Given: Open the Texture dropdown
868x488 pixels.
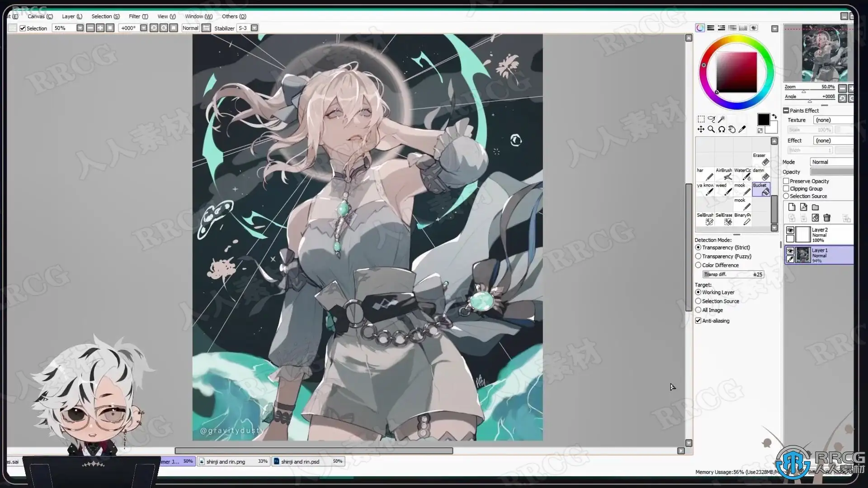Looking at the screenshot, I should pos(833,120).
